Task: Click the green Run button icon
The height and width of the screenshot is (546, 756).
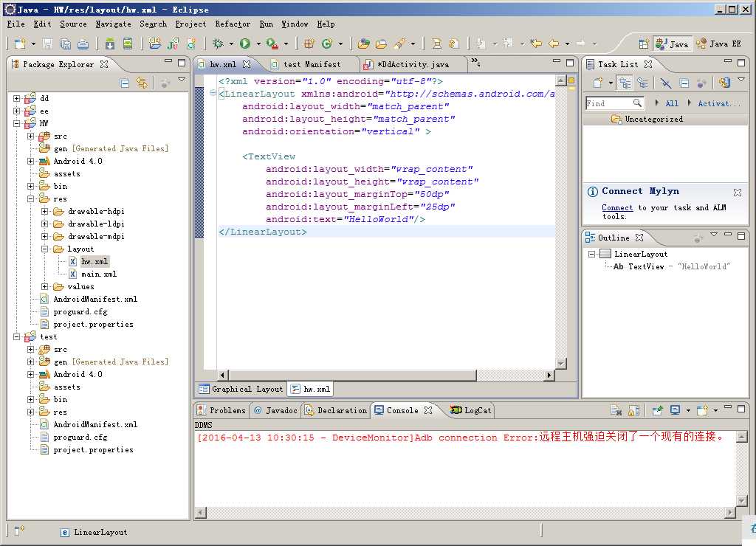Action: (245, 44)
